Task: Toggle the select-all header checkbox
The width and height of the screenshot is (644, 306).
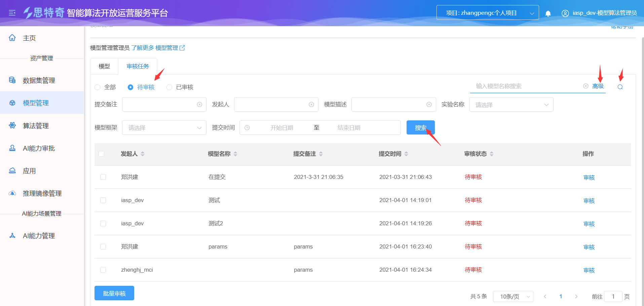Action: coord(101,154)
